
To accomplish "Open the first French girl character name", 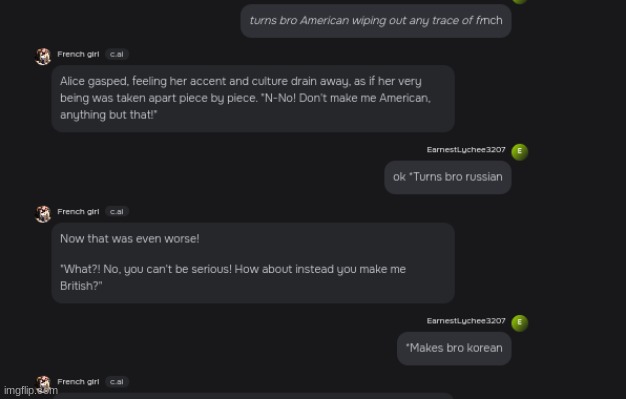I will click(x=78, y=54).
